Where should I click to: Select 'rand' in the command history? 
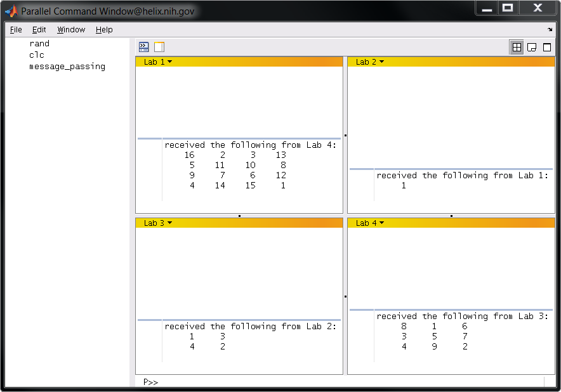click(39, 43)
